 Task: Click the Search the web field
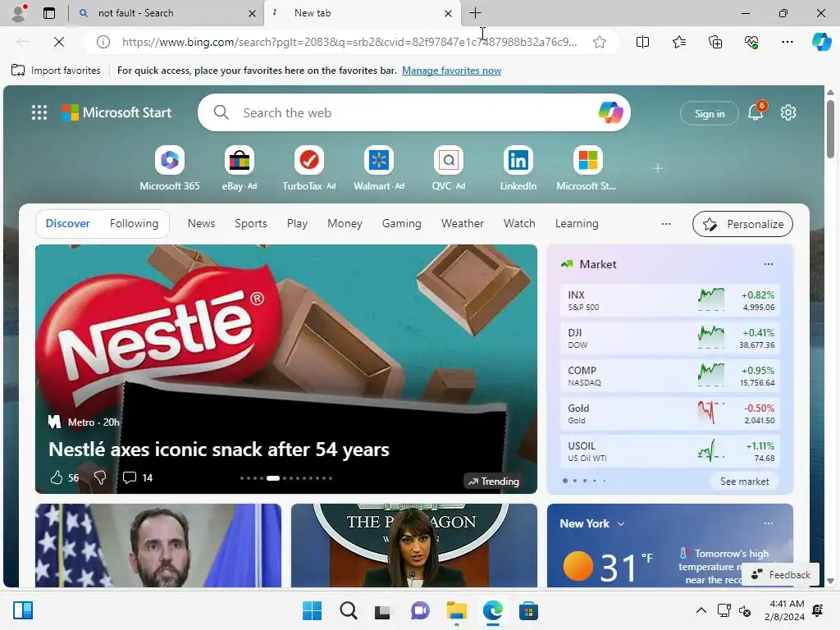(x=413, y=112)
